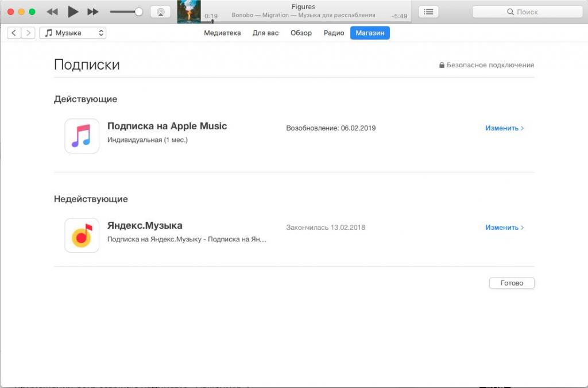Screen dimensions: 588x388
Task: Open the Музыка media type dropdown
Action: [73, 33]
